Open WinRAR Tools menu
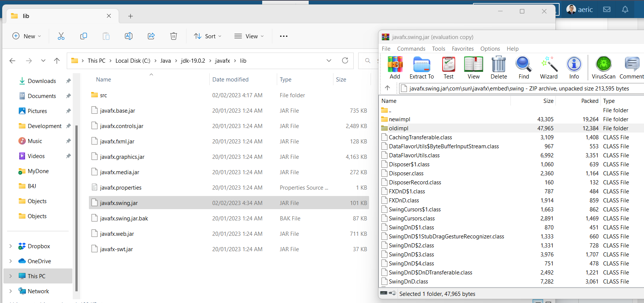The image size is (644, 303). coord(438,48)
